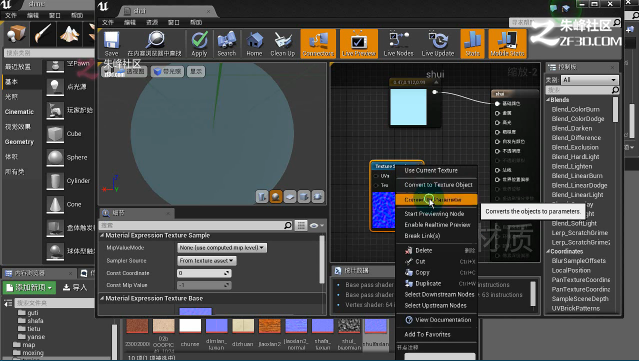The image size is (639, 361).
Task: Click details panel search field
Action: pos(196,225)
